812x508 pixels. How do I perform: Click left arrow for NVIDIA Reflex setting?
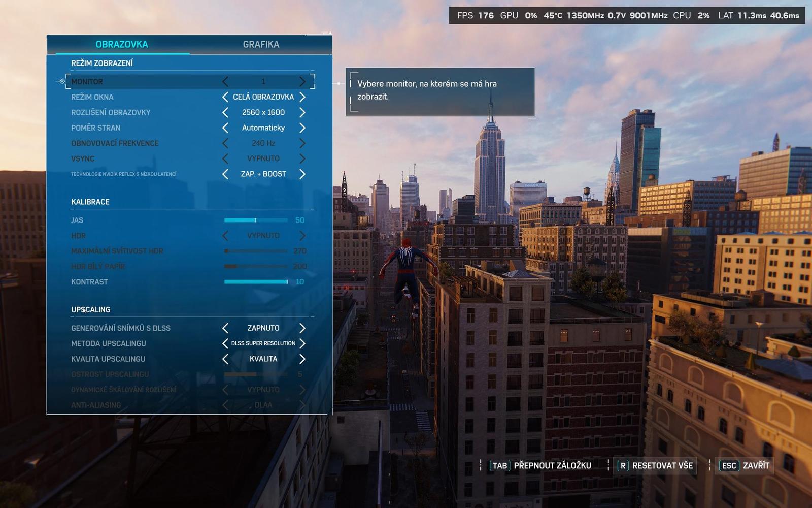[225, 174]
